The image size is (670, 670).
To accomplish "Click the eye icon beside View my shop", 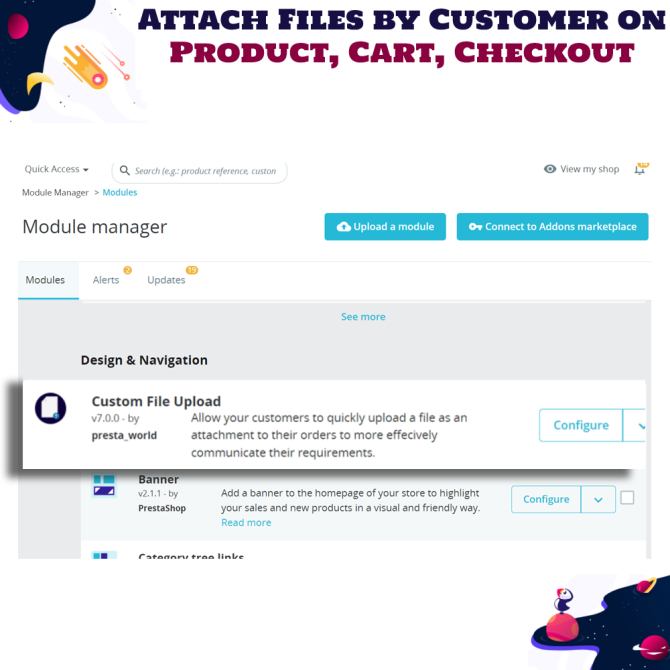I will [550, 169].
